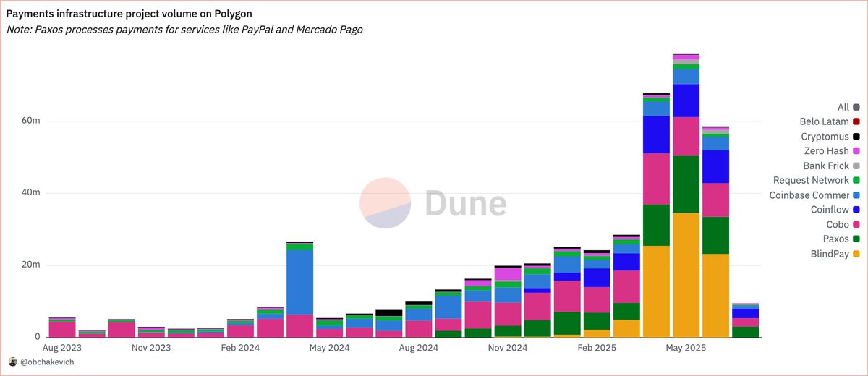
Task: Click the May 2024 x-axis label
Action: click(x=329, y=349)
